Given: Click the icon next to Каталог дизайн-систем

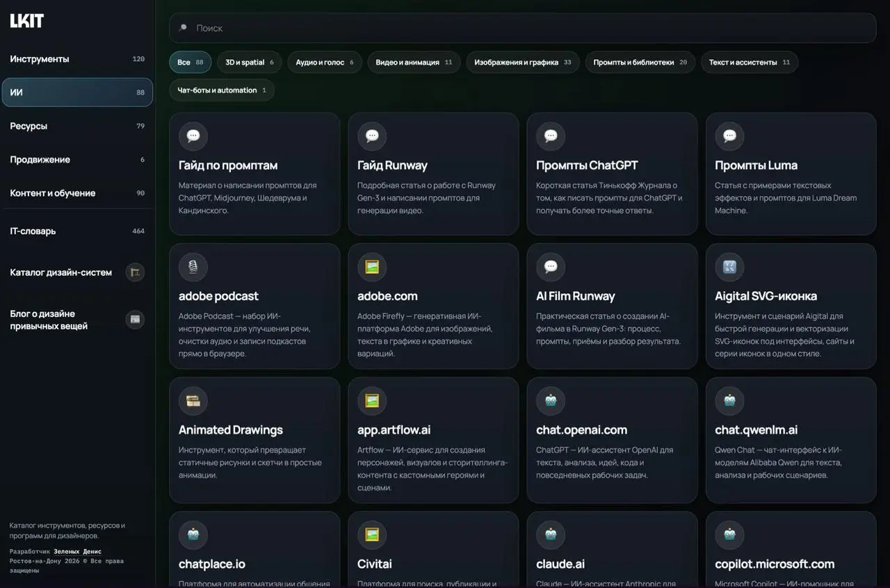Looking at the screenshot, I should pyautogui.click(x=135, y=272).
